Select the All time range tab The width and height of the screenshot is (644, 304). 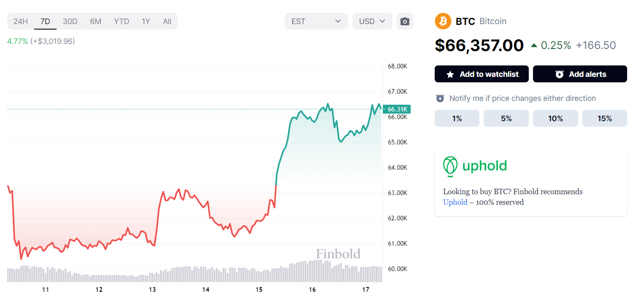click(167, 21)
